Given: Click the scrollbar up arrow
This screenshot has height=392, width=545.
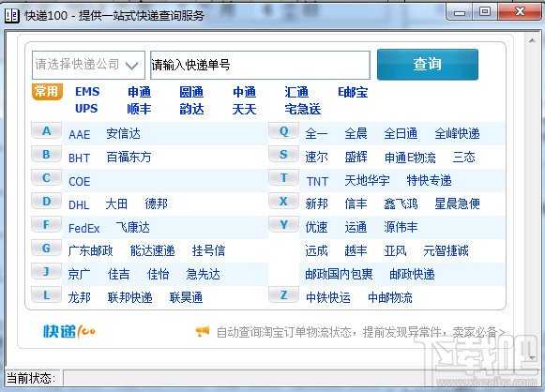Looking at the screenshot, I should point(532,40).
